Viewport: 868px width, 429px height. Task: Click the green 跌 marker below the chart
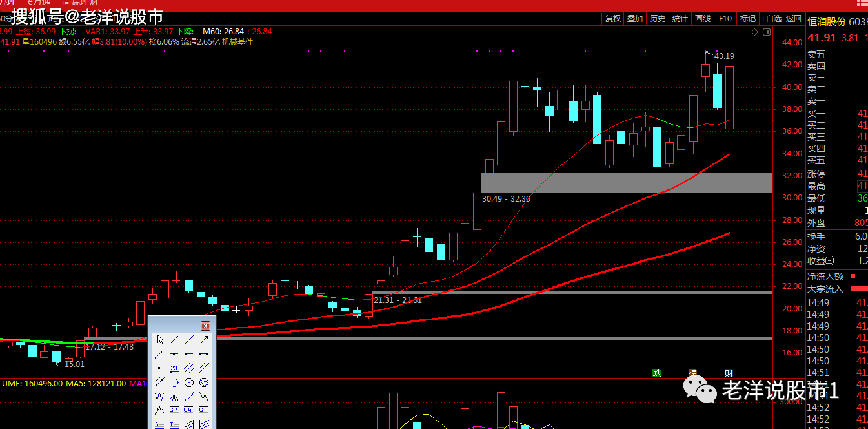click(x=656, y=373)
